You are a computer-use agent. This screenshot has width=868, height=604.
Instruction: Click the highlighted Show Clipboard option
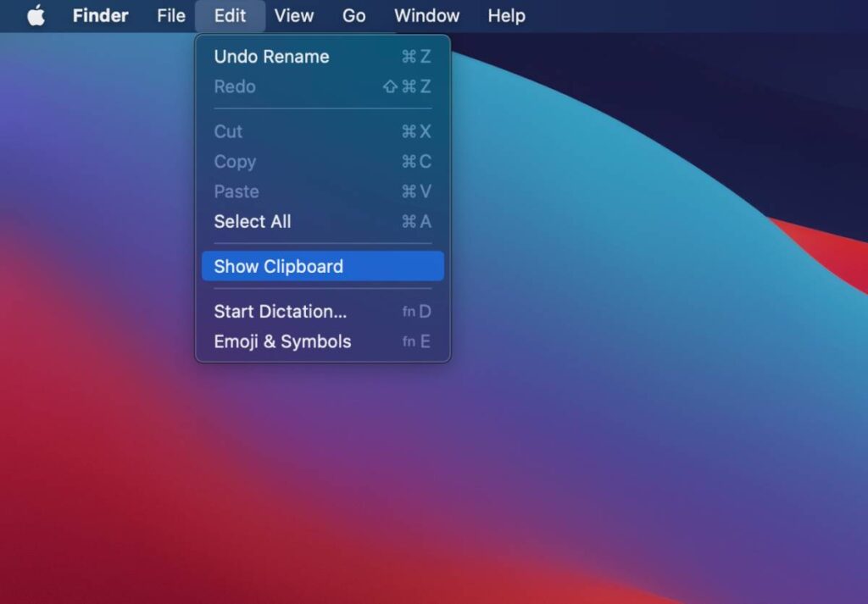(279, 266)
